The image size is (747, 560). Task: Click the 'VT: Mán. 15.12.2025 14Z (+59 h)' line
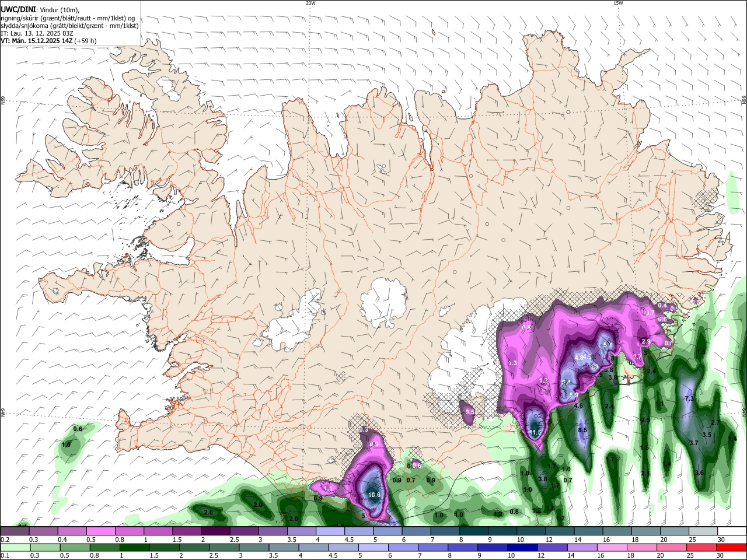coord(48,41)
